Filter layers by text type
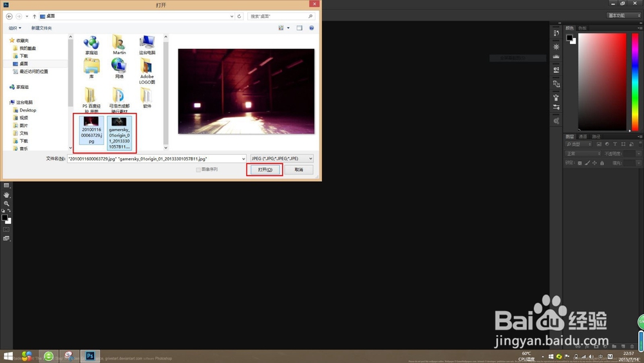This screenshot has width=644, height=363. 615,144
